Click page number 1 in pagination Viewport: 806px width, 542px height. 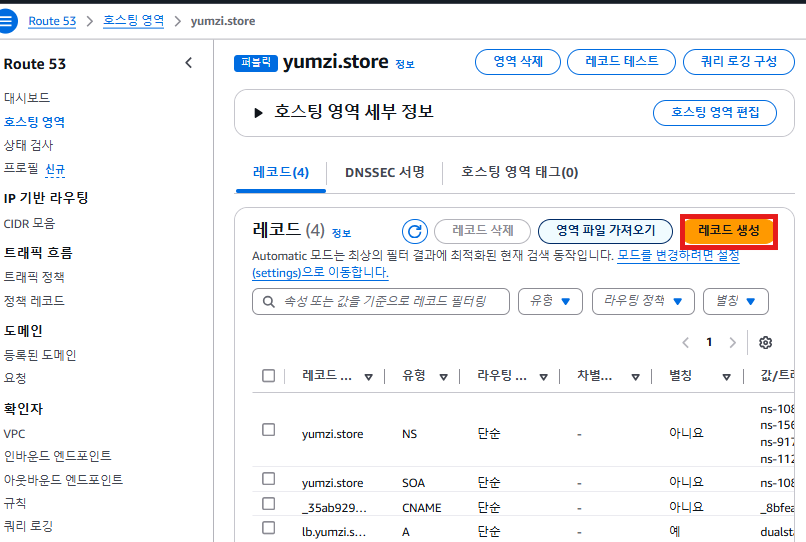pyautogui.click(x=709, y=342)
